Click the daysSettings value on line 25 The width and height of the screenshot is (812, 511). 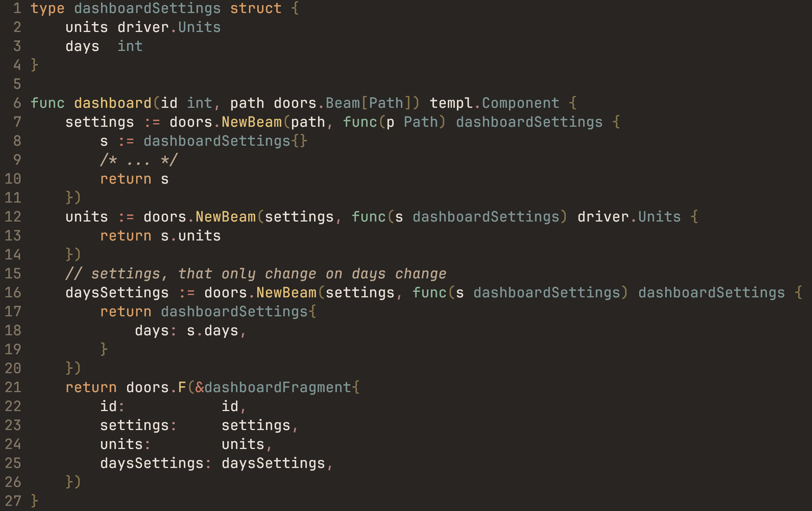click(x=273, y=463)
